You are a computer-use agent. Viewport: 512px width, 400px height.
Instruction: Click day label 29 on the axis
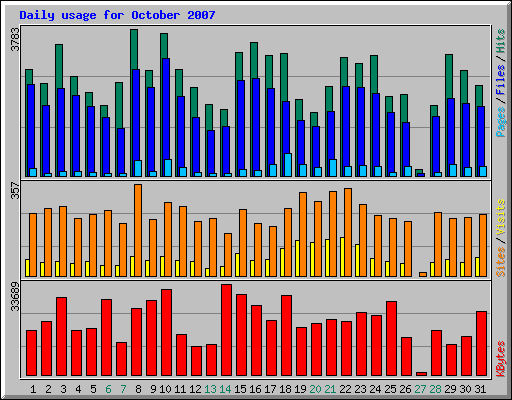point(450,389)
